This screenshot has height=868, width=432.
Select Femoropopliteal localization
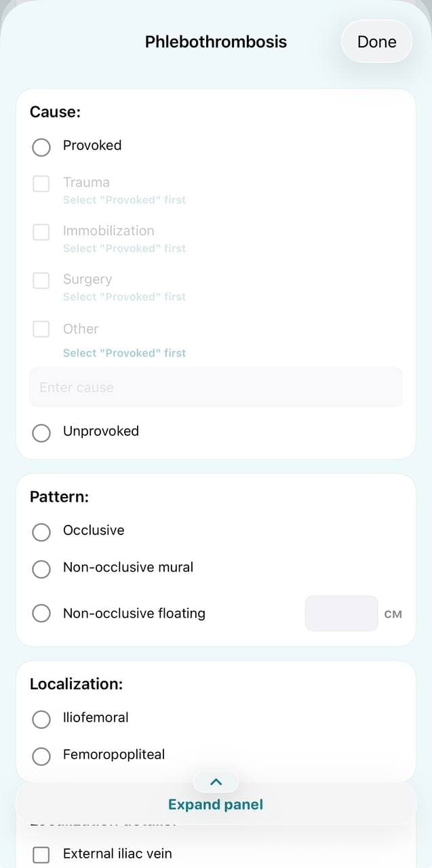pos(41,756)
